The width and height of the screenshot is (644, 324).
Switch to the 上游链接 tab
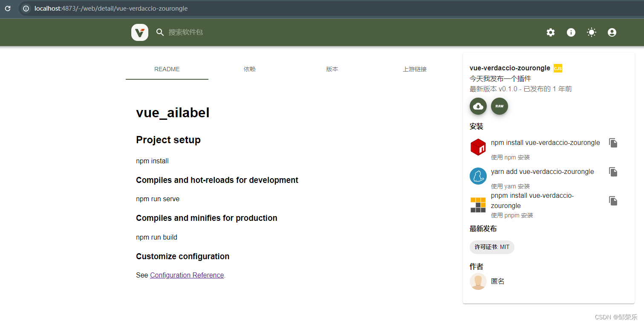pyautogui.click(x=415, y=69)
